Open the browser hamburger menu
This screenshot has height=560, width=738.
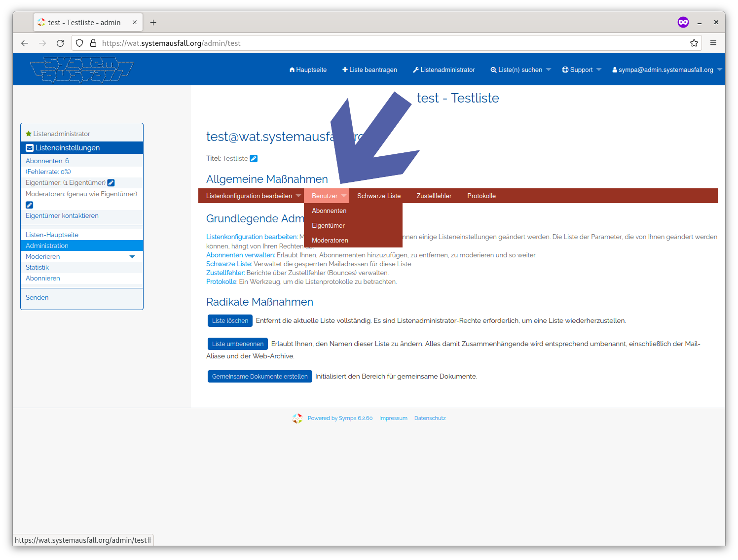713,43
